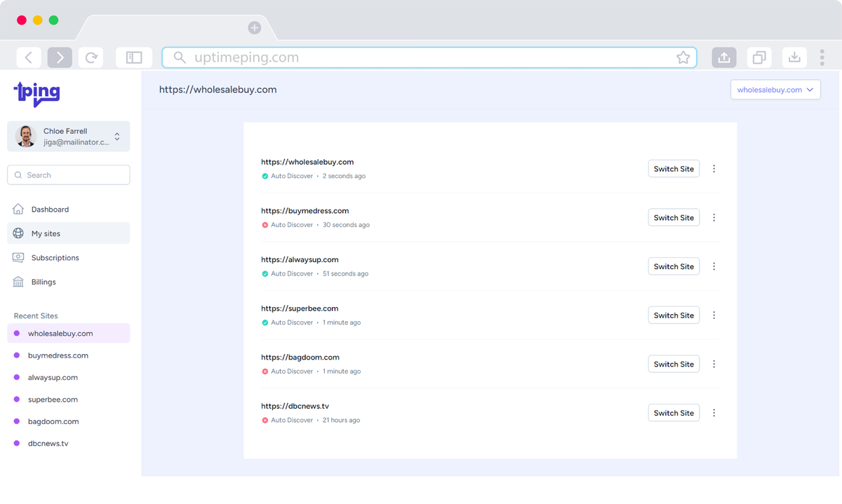The width and height of the screenshot is (842, 504).
Task: Open more options for buymedress.com
Action: tap(714, 217)
